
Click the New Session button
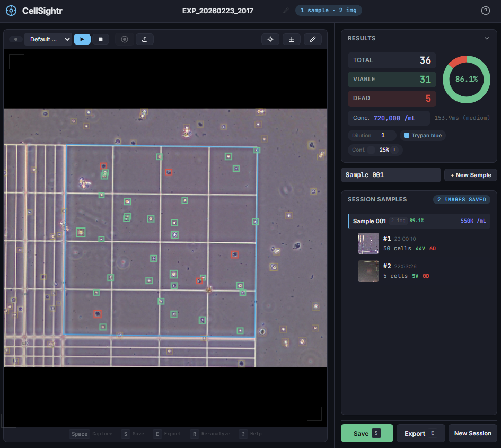(472, 433)
